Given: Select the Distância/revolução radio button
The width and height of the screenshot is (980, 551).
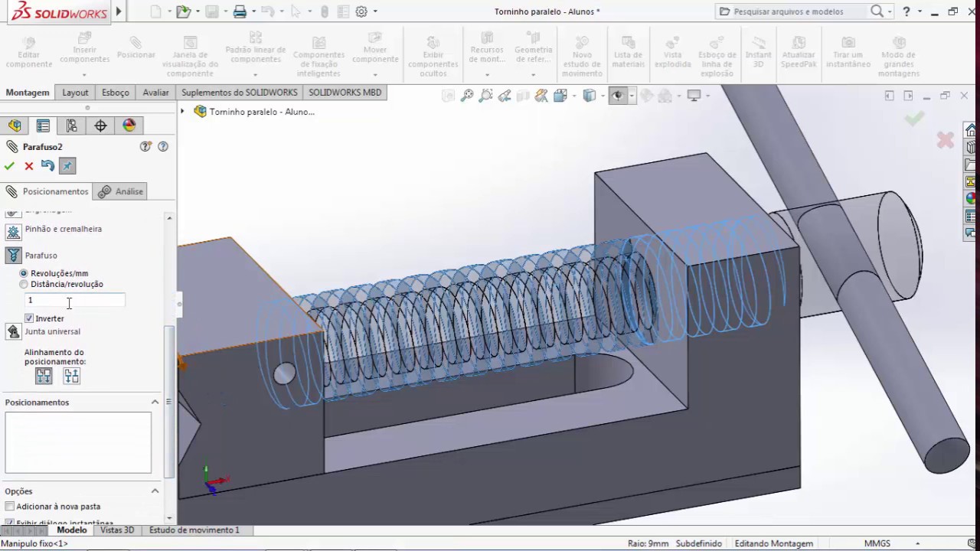Looking at the screenshot, I should tap(24, 285).
